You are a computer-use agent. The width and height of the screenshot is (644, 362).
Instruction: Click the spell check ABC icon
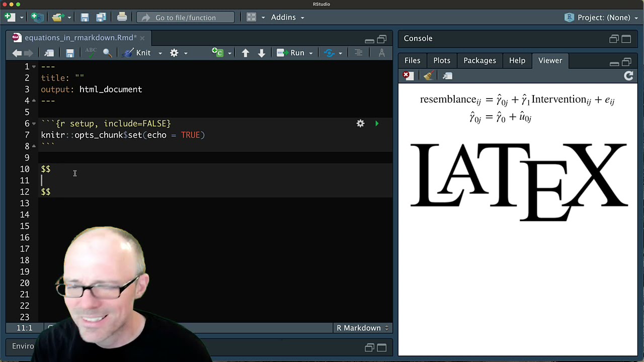[x=91, y=52]
